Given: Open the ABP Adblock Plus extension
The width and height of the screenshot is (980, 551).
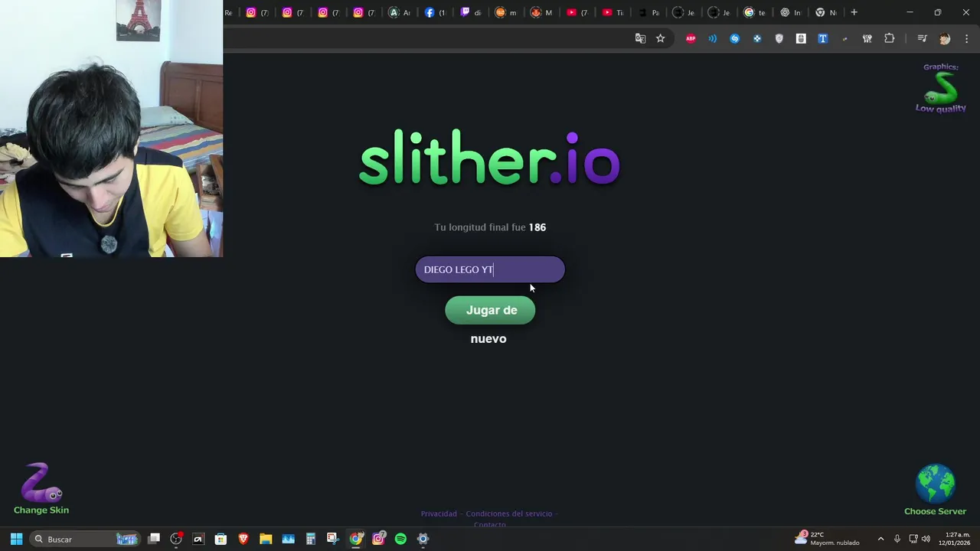Looking at the screenshot, I should (x=691, y=38).
